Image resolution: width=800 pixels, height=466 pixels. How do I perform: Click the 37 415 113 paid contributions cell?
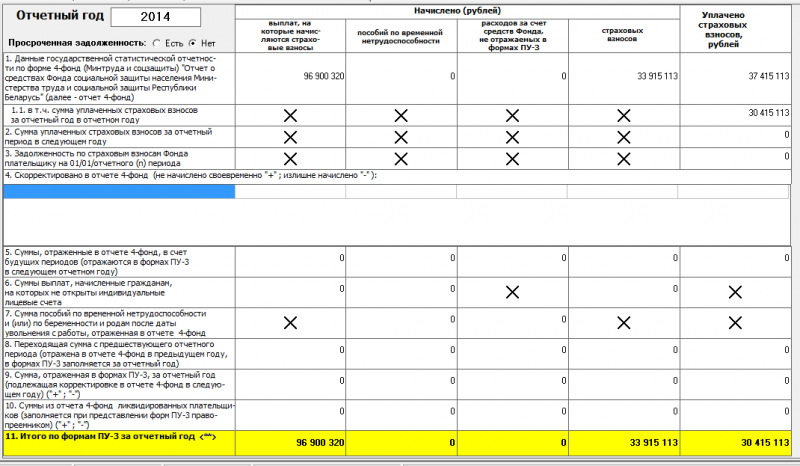coord(735,76)
